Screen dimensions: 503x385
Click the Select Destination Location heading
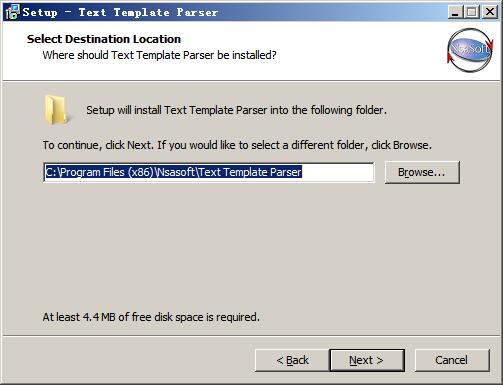coord(104,39)
